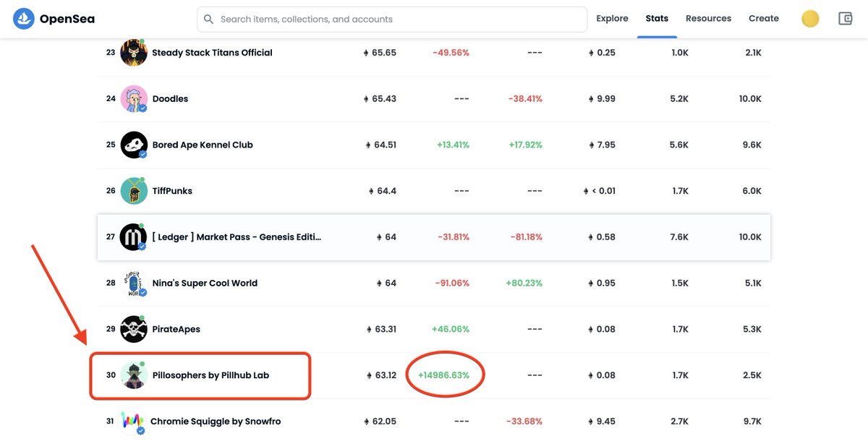
Task: Click the -91.06% change value
Action: click(452, 283)
